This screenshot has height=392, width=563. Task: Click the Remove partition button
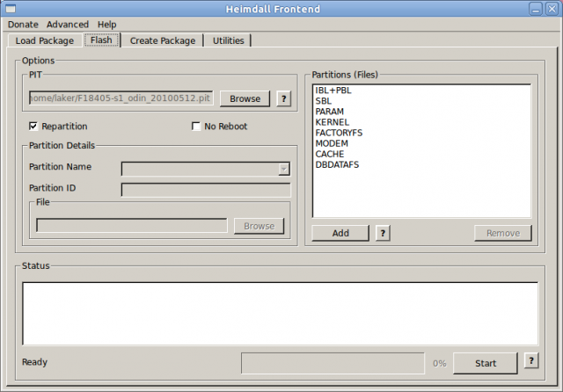pos(503,233)
